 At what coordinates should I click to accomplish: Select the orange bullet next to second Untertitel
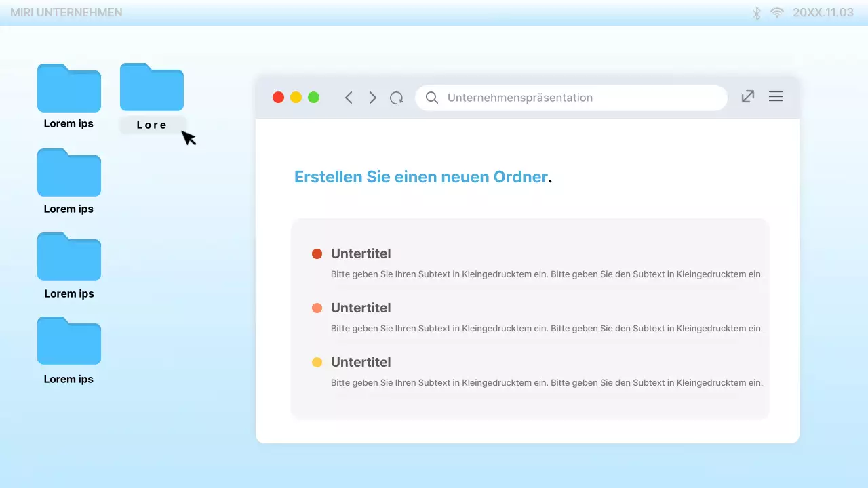[x=317, y=308]
